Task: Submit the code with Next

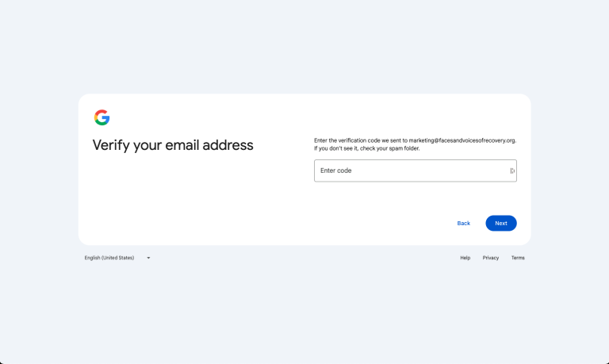Action: [x=500, y=223]
